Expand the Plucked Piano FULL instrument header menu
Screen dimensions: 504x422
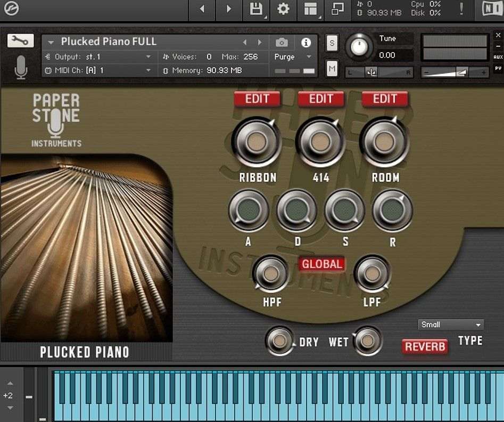[x=51, y=42]
